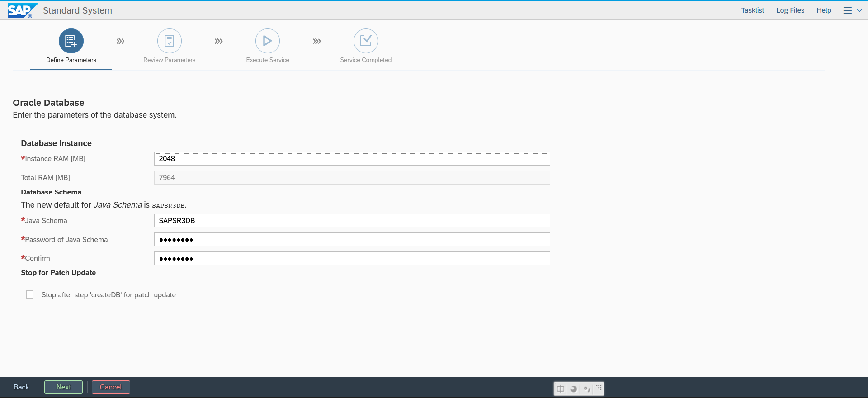Screen dimensions: 868x398
Task: Toggle half/full width moon icon
Action: (573, 389)
